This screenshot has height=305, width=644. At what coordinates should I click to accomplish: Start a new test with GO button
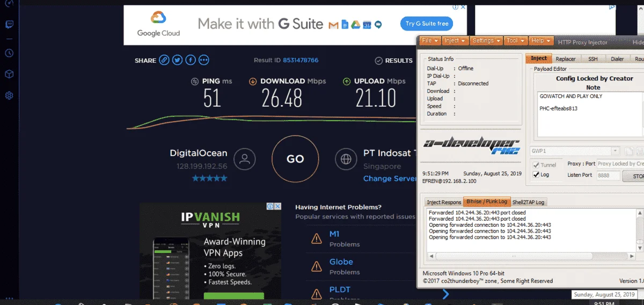pyautogui.click(x=295, y=159)
